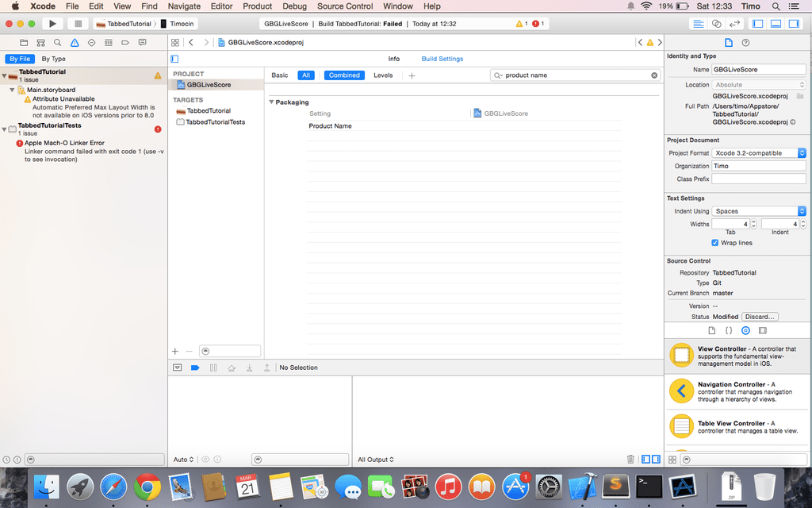Open the Symbol navigator
This screenshot has width=812, height=508.
[41, 43]
